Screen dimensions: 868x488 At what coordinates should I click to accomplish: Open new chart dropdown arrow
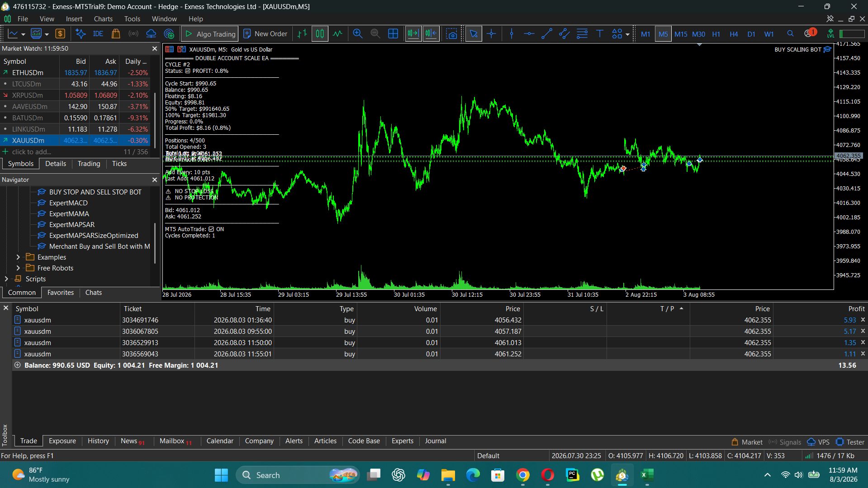(x=23, y=34)
